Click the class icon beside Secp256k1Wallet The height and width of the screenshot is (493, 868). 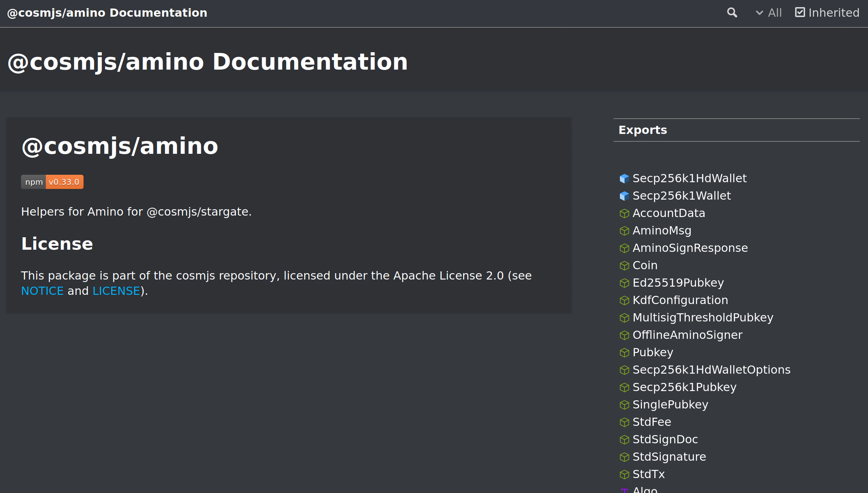625,196
